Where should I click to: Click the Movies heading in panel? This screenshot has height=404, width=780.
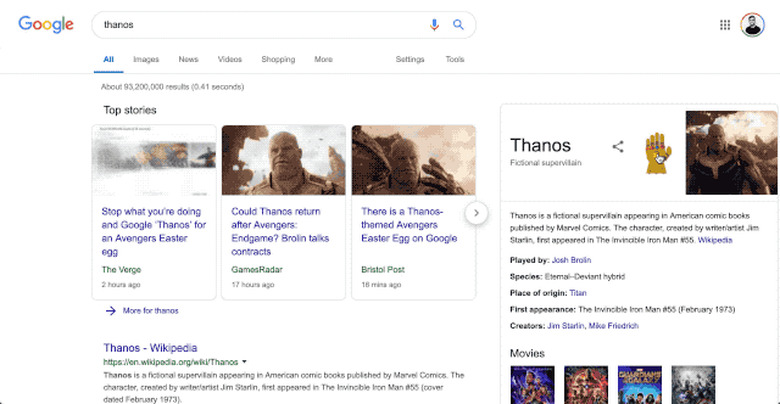coord(527,354)
